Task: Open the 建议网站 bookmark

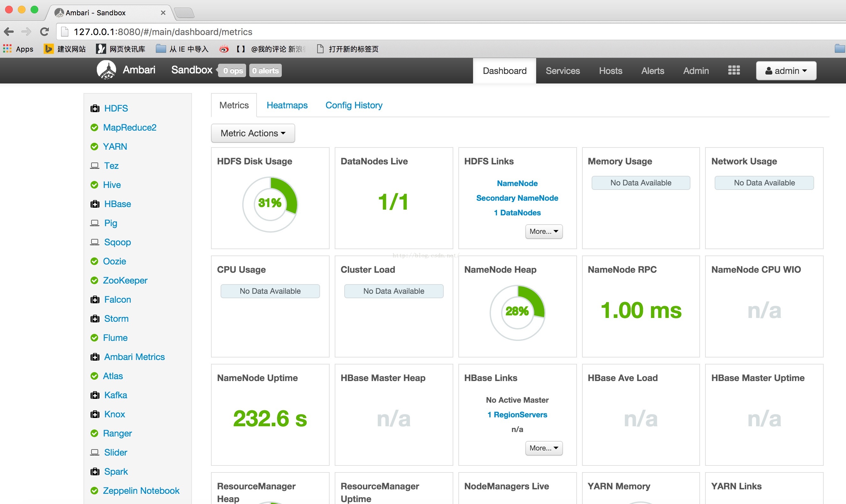Action: point(65,49)
